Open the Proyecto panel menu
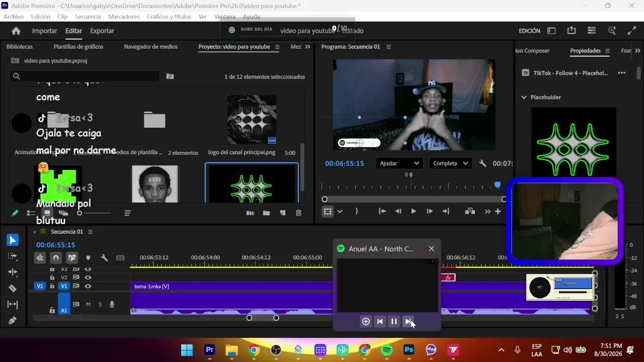644x362 pixels. [x=277, y=47]
